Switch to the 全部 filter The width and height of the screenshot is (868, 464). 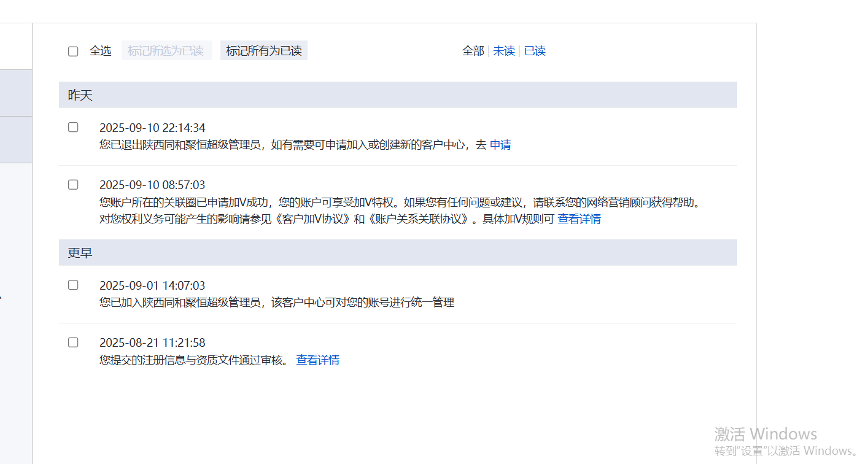[473, 51]
